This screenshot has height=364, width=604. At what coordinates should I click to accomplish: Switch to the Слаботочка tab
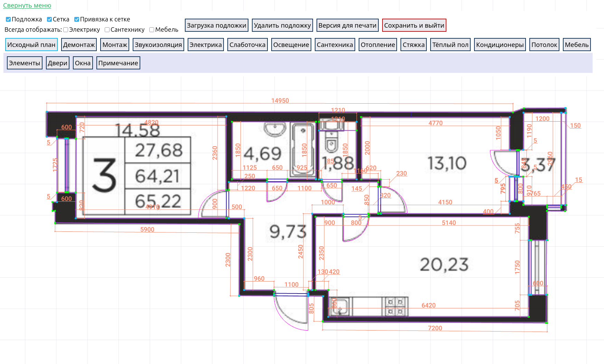(247, 45)
